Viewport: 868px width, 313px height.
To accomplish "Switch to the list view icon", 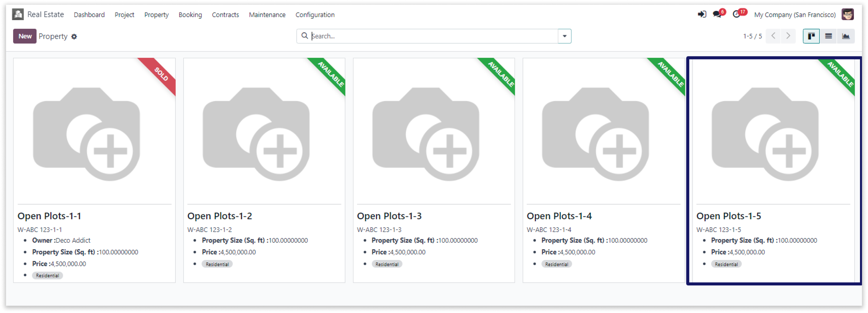I will click(828, 36).
